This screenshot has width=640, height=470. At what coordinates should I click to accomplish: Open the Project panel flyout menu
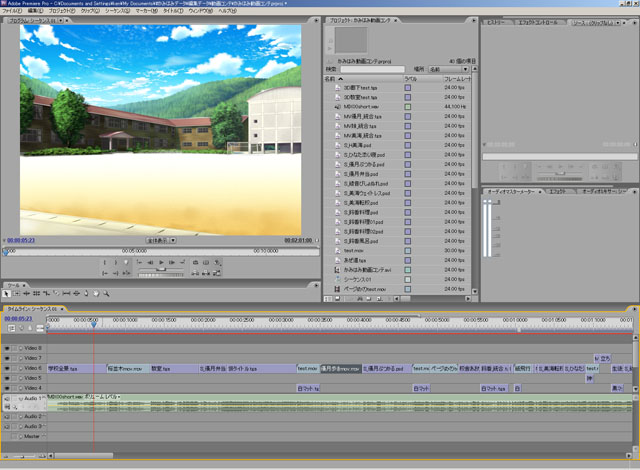[x=473, y=20]
